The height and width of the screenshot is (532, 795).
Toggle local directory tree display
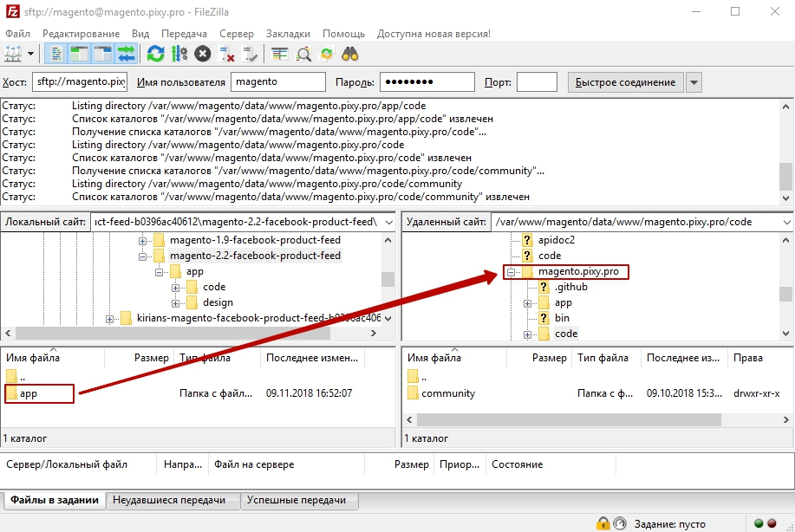[80, 54]
